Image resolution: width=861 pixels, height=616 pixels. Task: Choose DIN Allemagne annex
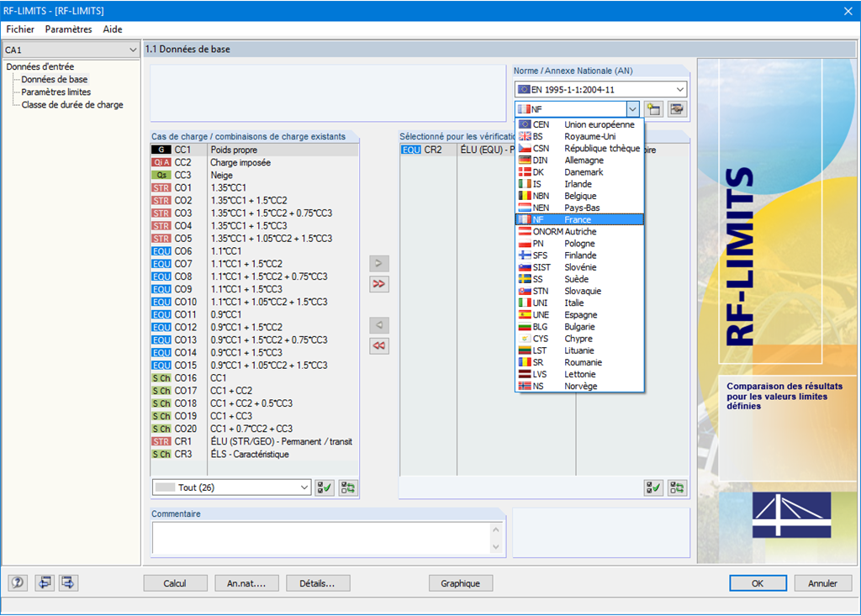pos(579,161)
